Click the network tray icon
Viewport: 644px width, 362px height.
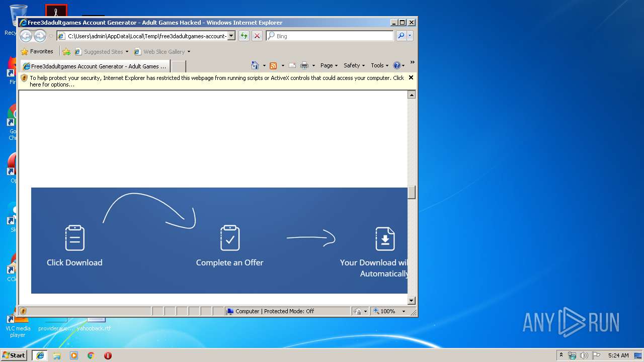click(572, 355)
